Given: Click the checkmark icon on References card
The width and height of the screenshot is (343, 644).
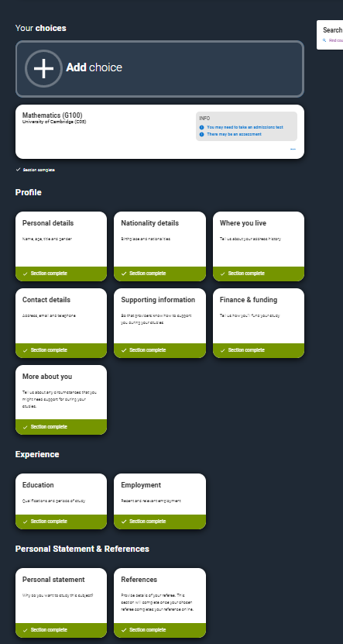Looking at the screenshot, I should [x=124, y=630].
